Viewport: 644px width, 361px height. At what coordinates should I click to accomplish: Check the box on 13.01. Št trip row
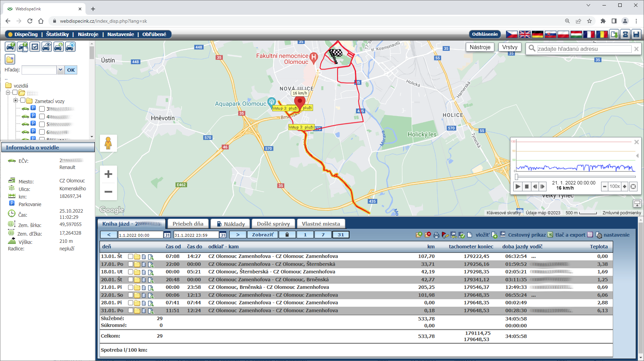coord(130,257)
